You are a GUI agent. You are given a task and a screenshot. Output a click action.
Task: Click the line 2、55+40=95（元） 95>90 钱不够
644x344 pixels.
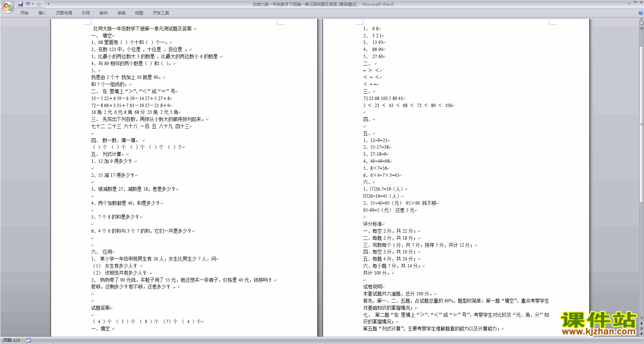click(400, 203)
